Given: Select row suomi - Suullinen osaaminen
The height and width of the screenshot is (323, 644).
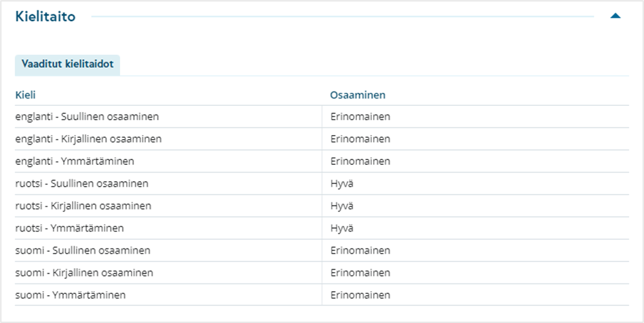Looking at the screenshot, I should [x=322, y=250].
